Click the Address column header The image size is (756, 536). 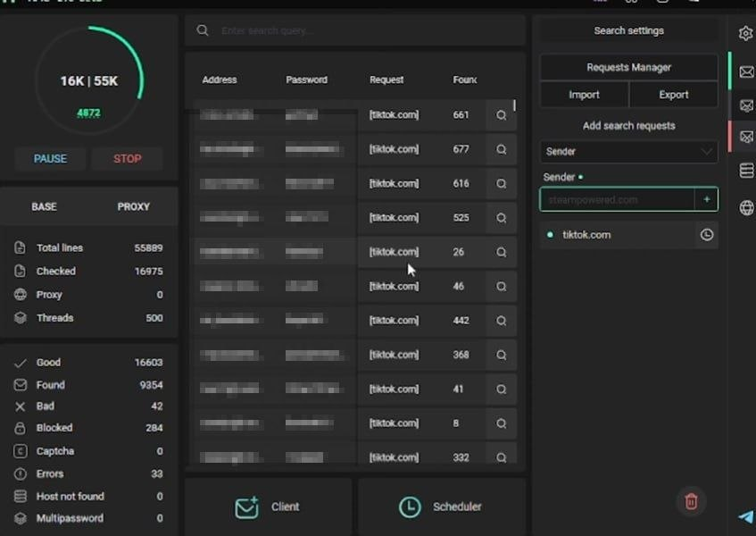click(220, 80)
